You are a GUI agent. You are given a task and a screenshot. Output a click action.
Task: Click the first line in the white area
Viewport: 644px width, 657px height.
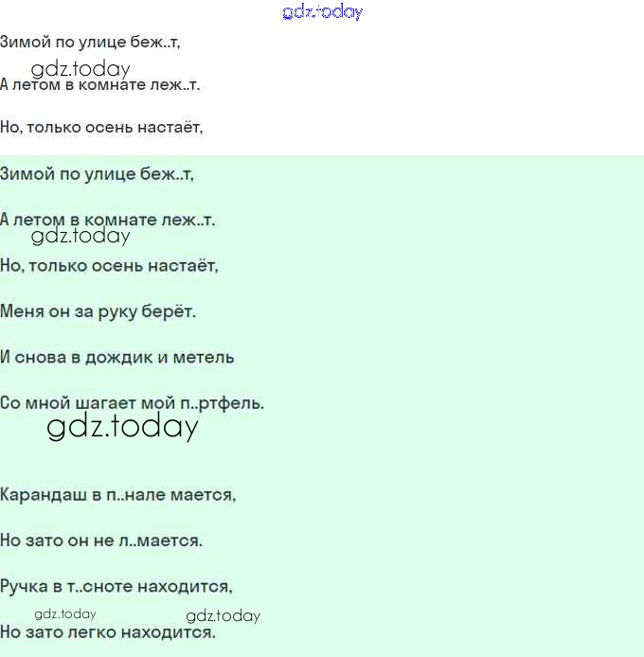[x=90, y=43]
